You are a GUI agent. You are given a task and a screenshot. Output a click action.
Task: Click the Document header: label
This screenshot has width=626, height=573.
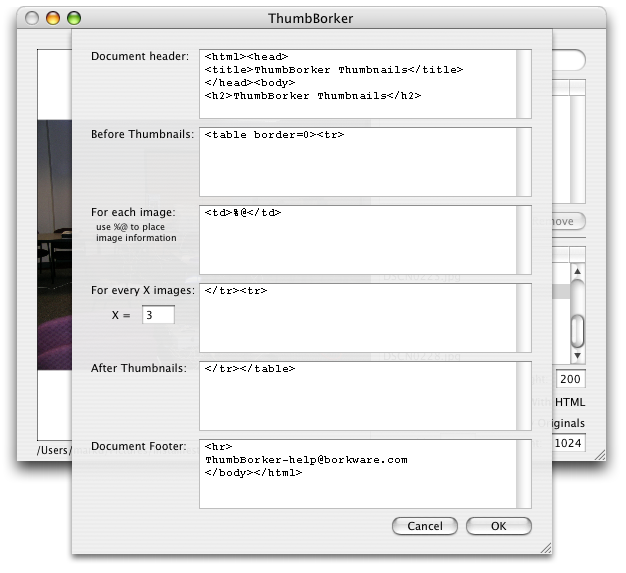click(x=140, y=56)
